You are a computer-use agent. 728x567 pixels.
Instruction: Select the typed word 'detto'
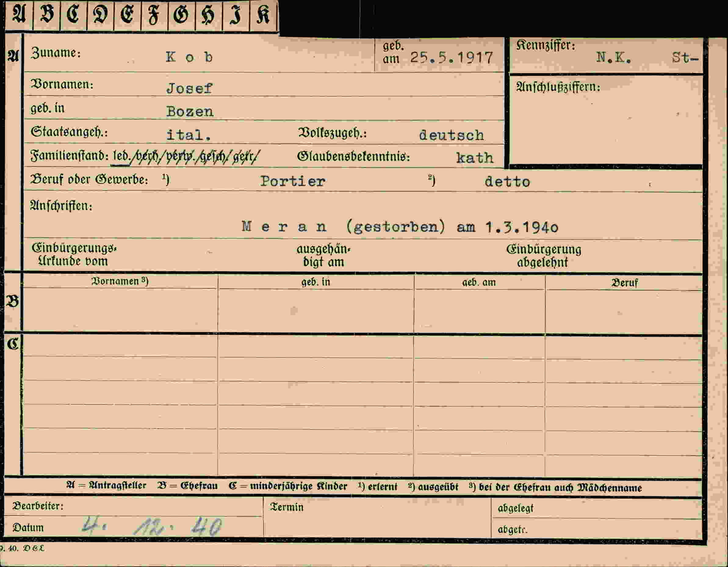[x=507, y=182]
